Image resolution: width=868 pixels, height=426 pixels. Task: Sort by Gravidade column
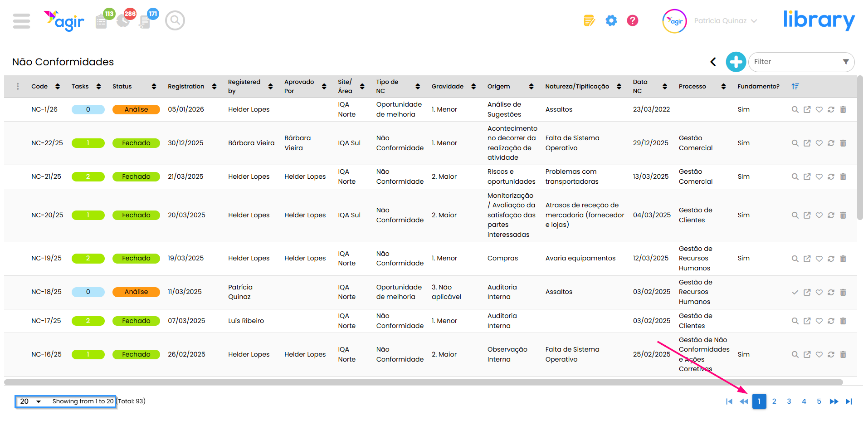coord(473,86)
